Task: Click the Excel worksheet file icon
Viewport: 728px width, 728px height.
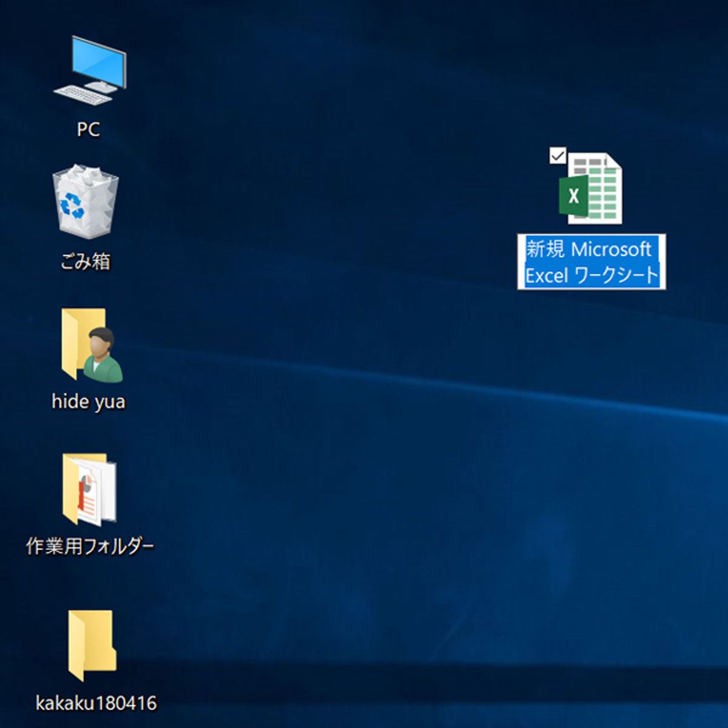Action: 590,189
